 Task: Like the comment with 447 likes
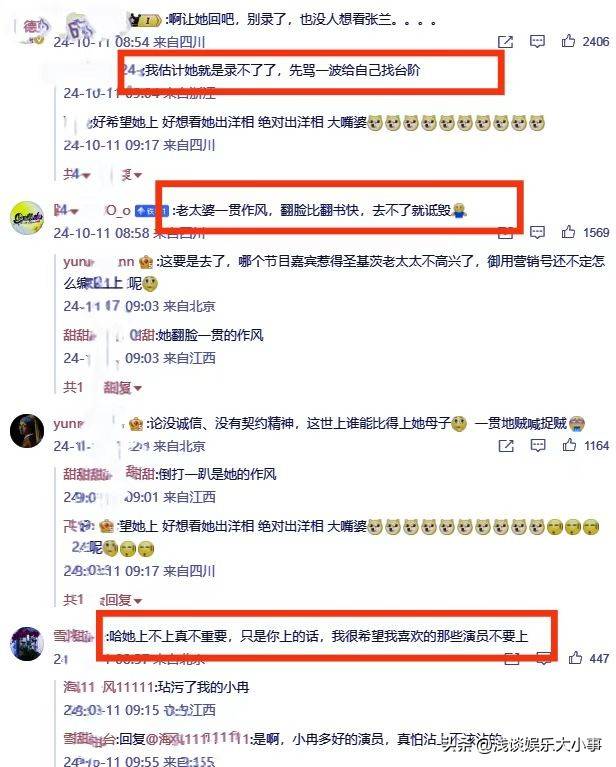click(x=575, y=658)
